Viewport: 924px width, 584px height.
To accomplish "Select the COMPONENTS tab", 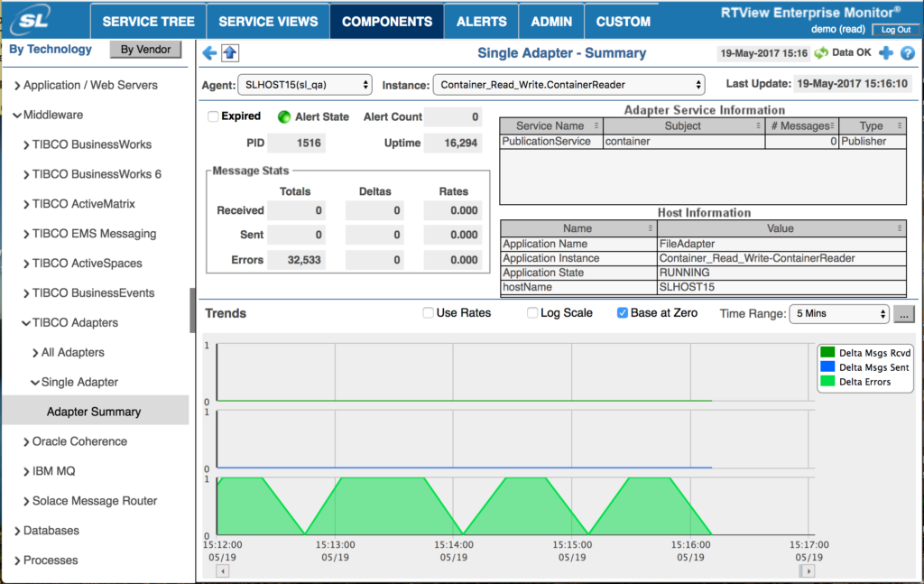I will [387, 22].
